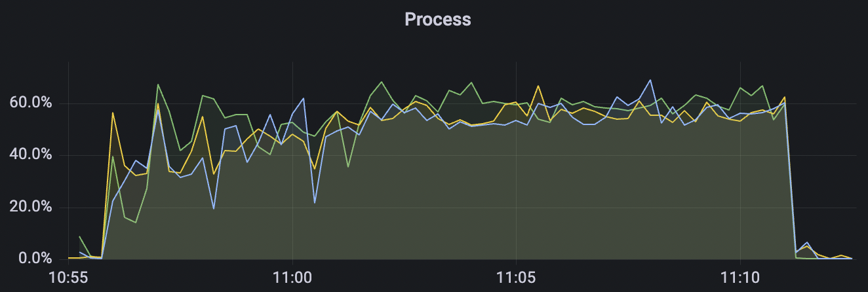This screenshot has height=292, width=868.
Task: Click the blue line's highest peak after 11:05
Action: [x=650, y=81]
